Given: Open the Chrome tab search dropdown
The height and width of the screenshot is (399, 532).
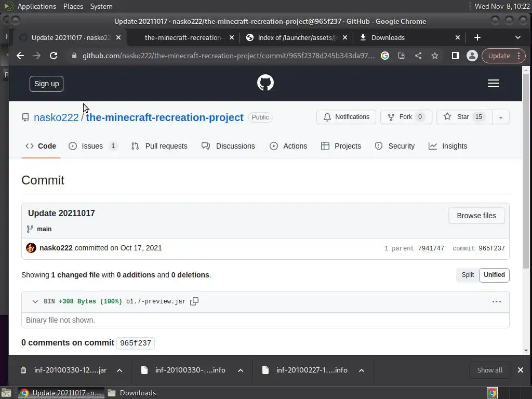Looking at the screenshot, I should (518, 37).
